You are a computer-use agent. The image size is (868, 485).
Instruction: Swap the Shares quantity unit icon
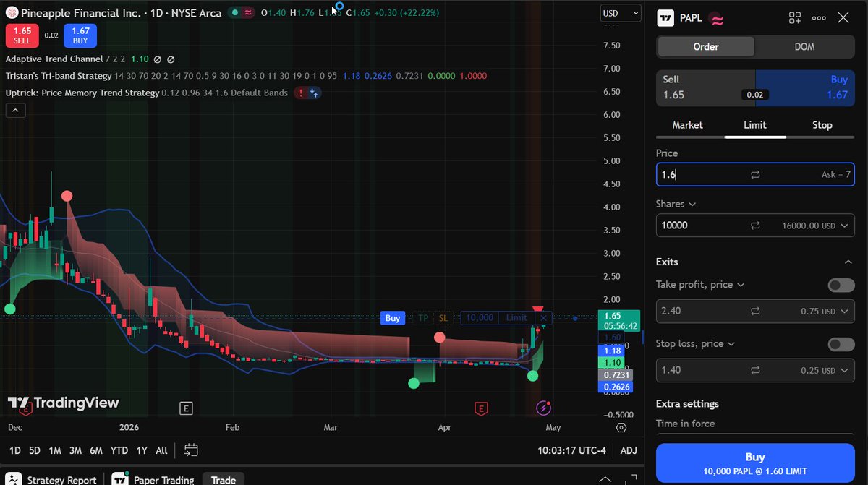coord(755,226)
